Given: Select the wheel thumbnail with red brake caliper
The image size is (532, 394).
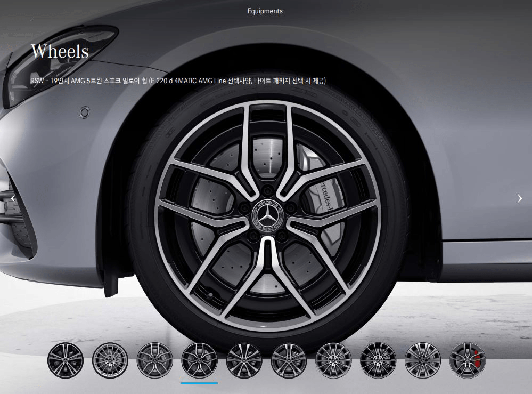Looking at the screenshot, I should pyautogui.click(x=468, y=360).
